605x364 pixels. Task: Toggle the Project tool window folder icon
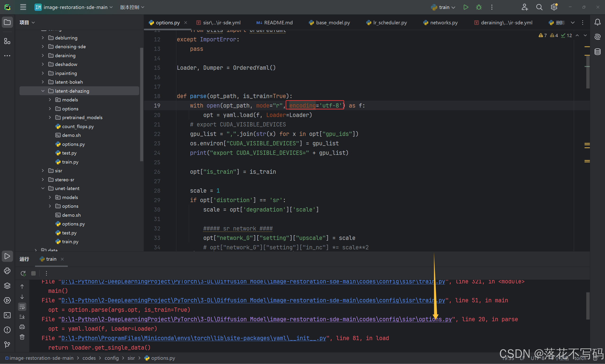pyautogui.click(x=7, y=22)
